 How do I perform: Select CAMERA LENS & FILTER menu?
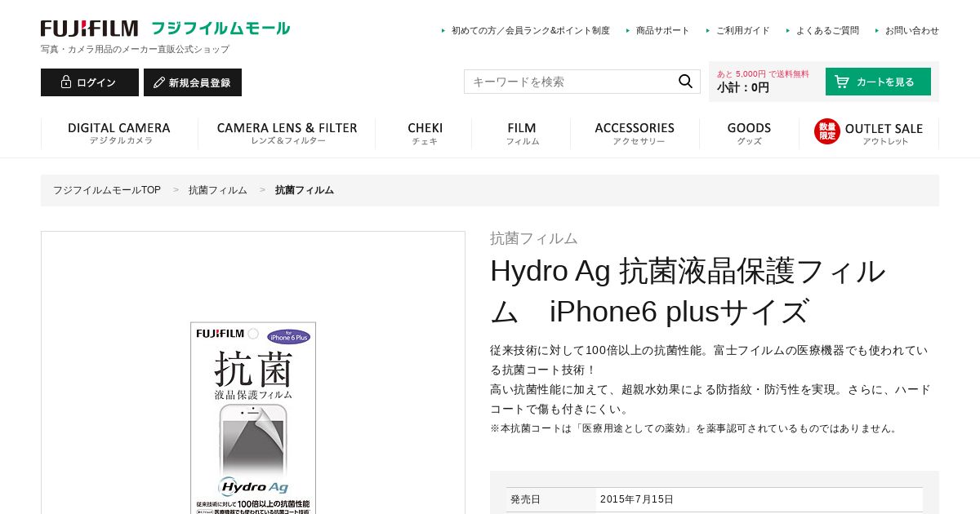tap(287, 133)
